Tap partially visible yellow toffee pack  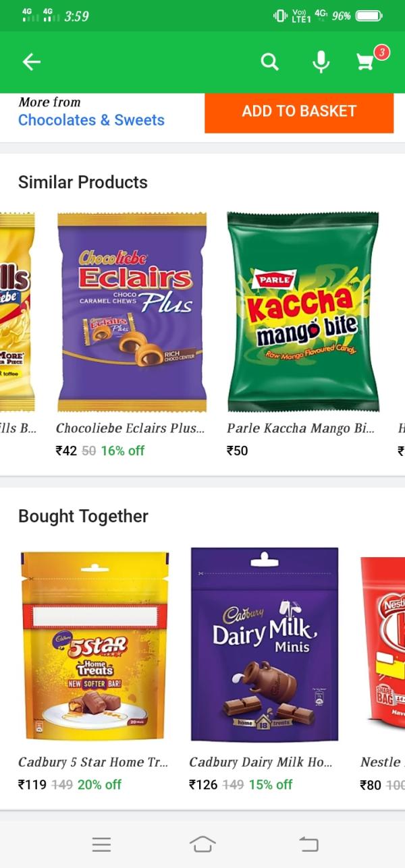click(x=17, y=312)
